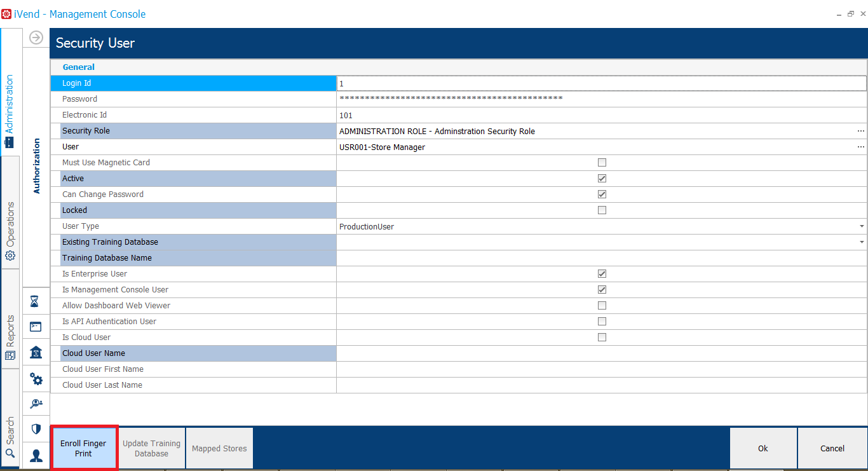Click the iVend application logo icon
868x471 pixels.
click(x=6, y=14)
